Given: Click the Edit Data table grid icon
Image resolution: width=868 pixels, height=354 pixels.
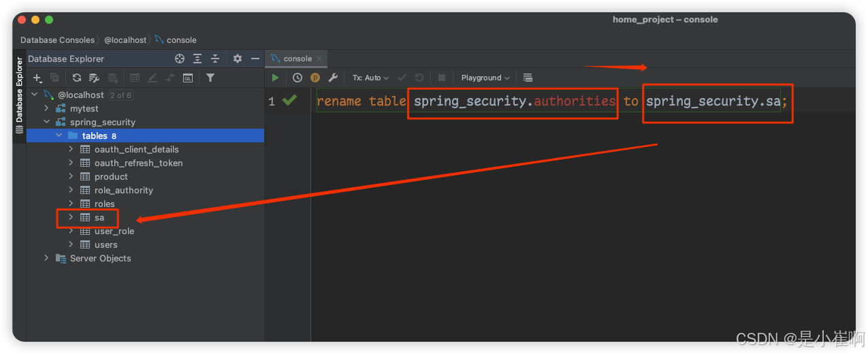Looking at the screenshot, I should 135,78.
